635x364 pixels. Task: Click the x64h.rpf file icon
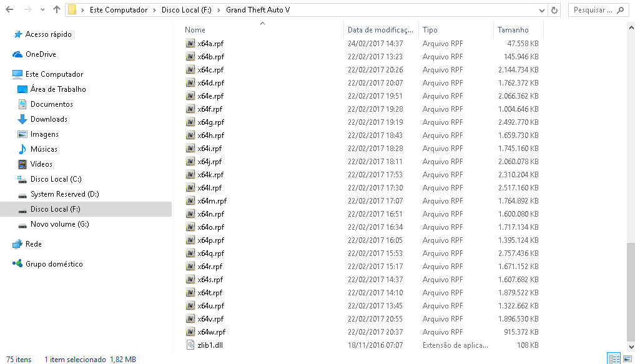[x=190, y=135]
